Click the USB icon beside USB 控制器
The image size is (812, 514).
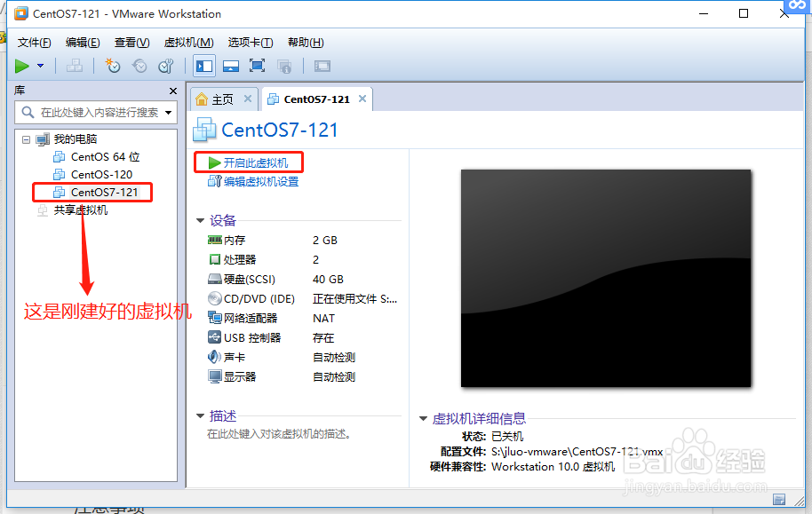214,337
